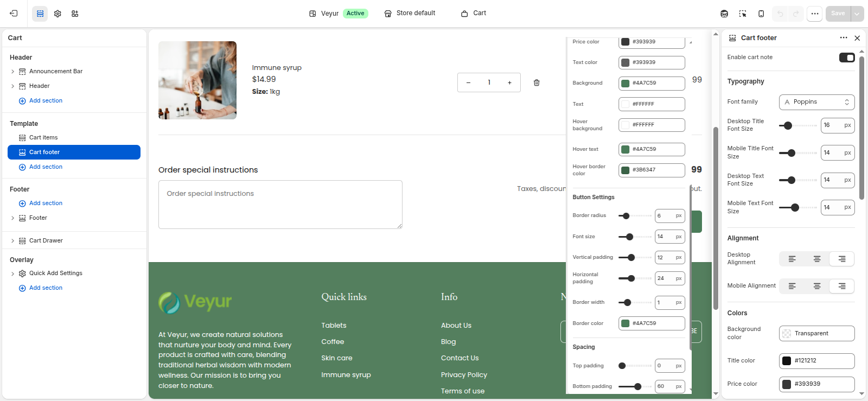868x401 pixels.
Task: Click the Save button
Action: pos(838,14)
